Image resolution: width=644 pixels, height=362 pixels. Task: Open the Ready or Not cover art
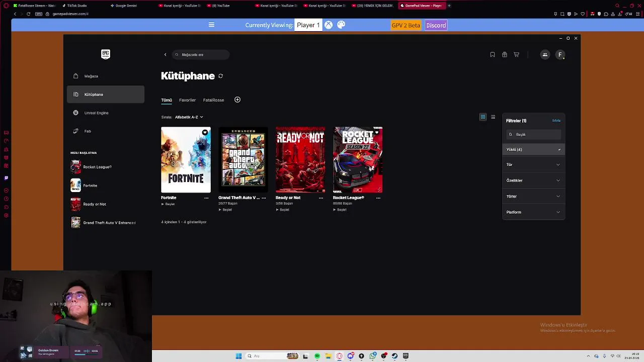(300, 160)
